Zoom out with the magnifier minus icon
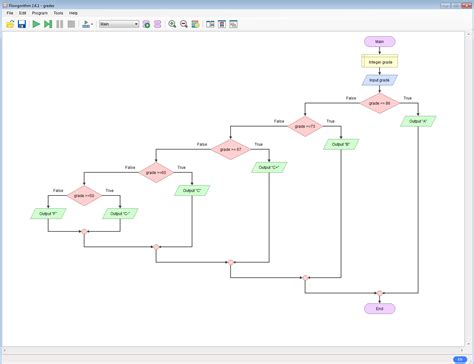Image resolution: width=474 pixels, height=364 pixels. click(184, 24)
